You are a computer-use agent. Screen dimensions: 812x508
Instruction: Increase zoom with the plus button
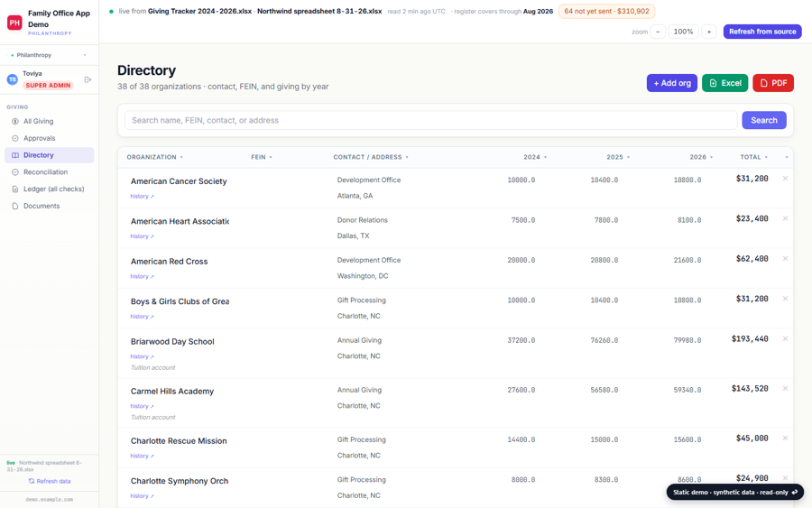click(x=709, y=32)
